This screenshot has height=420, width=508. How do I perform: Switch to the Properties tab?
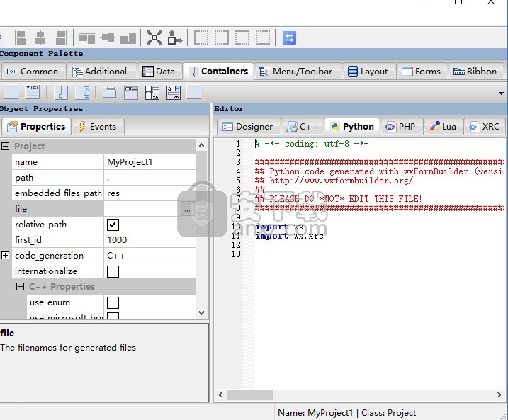[36, 127]
